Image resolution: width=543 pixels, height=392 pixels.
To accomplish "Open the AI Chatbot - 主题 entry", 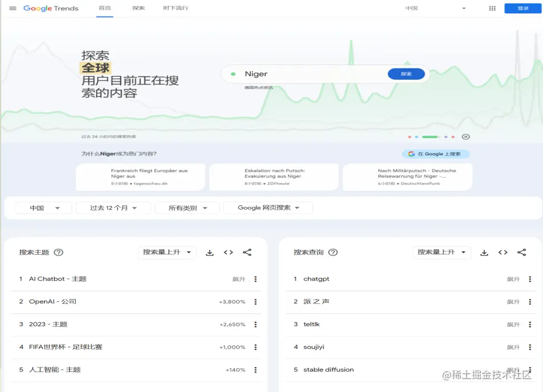I will (58, 279).
